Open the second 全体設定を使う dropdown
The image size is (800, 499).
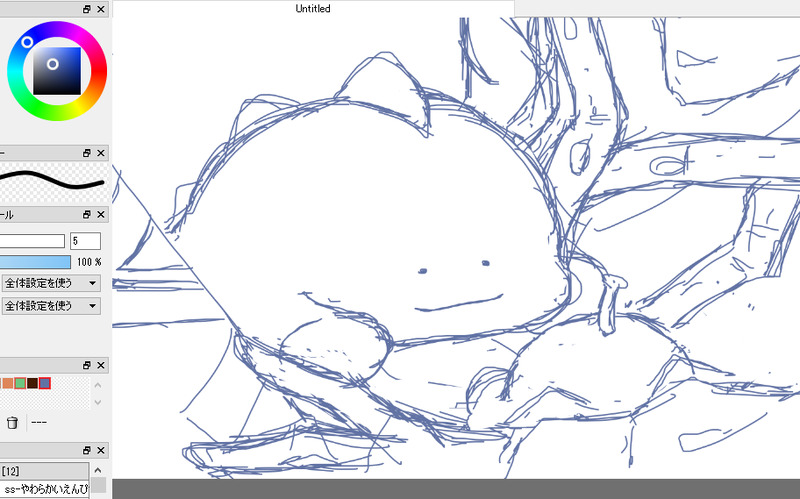(x=51, y=306)
